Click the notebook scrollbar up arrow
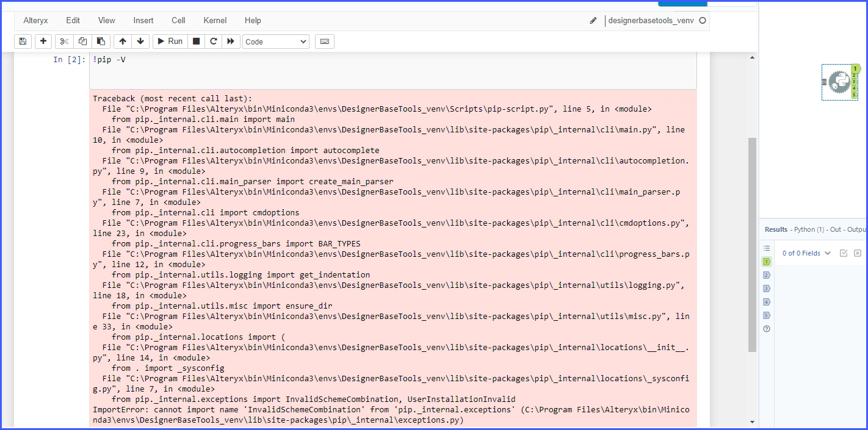 (x=752, y=58)
